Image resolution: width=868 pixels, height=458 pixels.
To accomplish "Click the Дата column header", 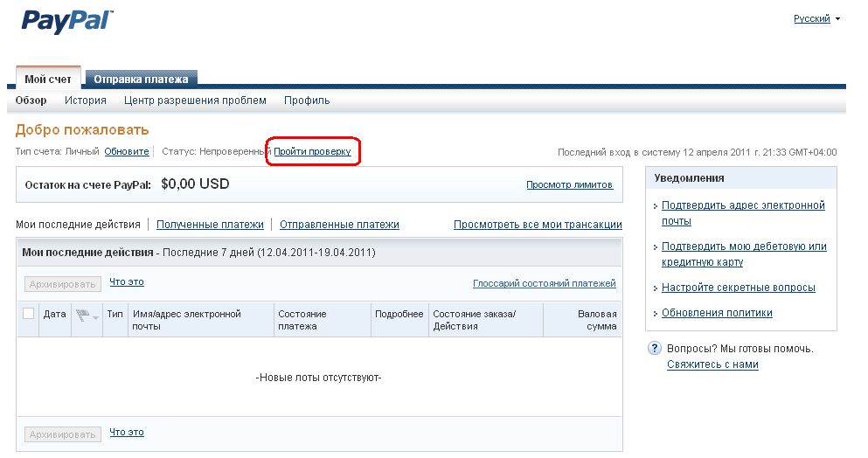I will pos(55,314).
